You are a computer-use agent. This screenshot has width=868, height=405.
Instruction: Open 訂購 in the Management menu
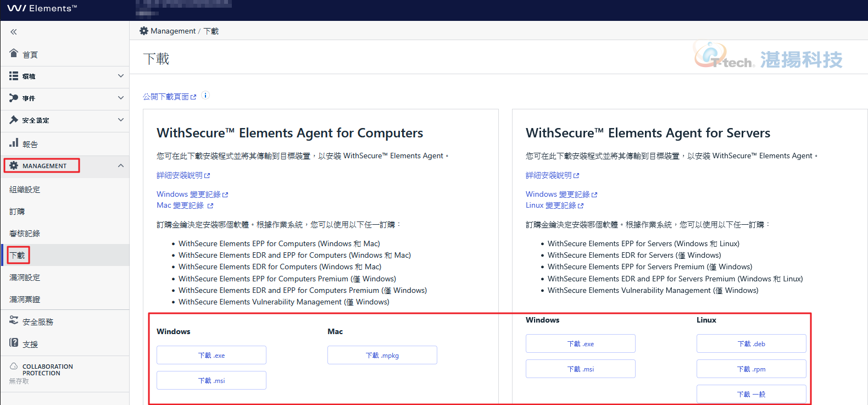click(17, 212)
